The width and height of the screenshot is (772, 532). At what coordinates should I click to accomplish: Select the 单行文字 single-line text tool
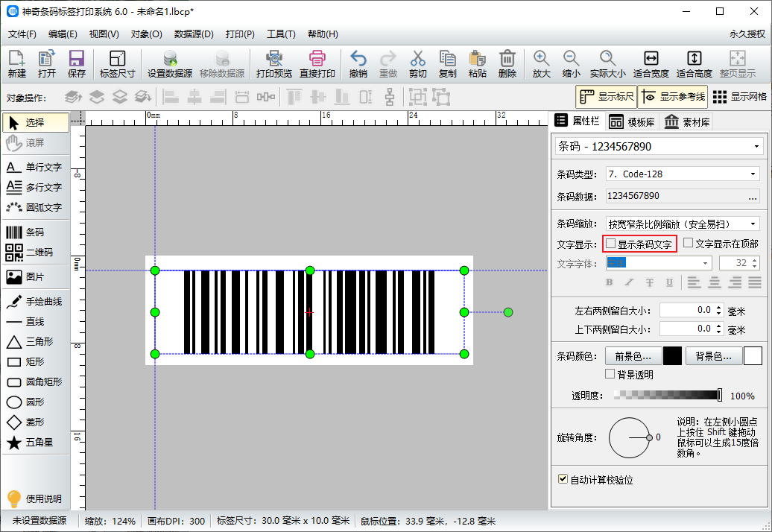(x=35, y=168)
